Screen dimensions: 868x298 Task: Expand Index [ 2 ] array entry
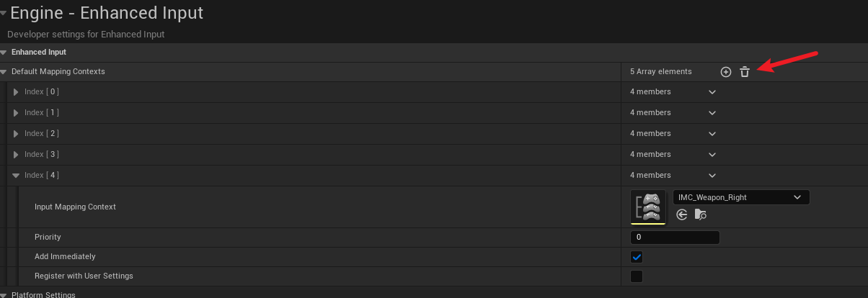tap(16, 134)
